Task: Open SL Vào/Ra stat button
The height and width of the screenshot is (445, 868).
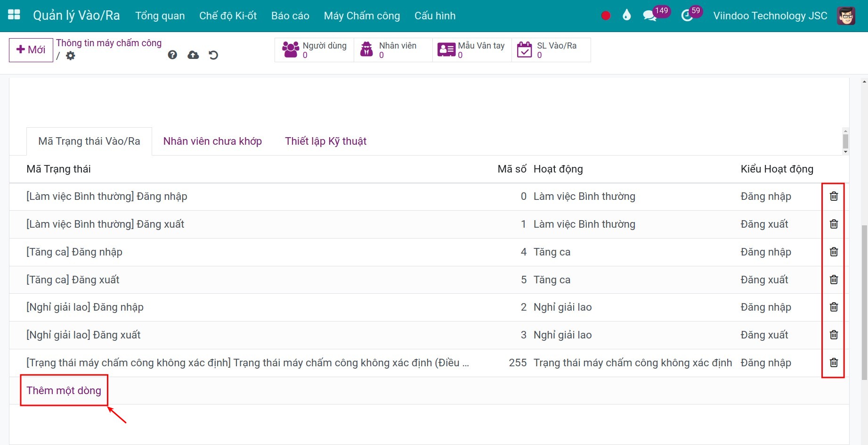Action: click(551, 50)
